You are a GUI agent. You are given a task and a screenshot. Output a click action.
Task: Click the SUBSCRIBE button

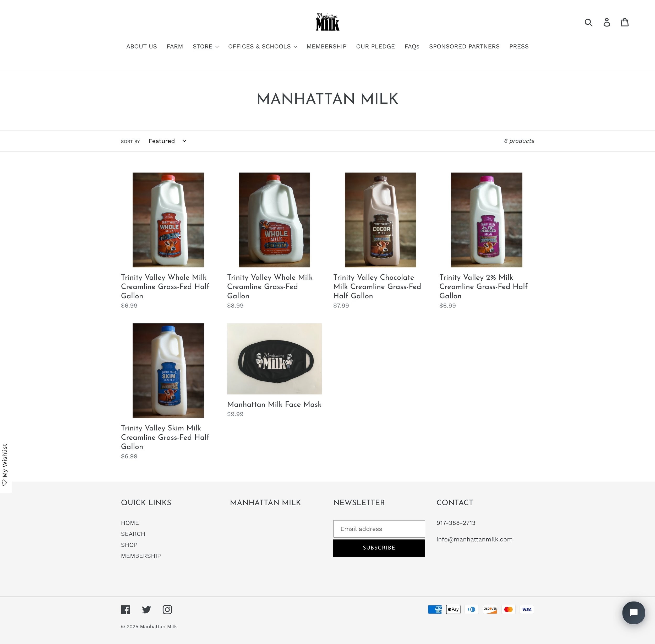tap(379, 548)
